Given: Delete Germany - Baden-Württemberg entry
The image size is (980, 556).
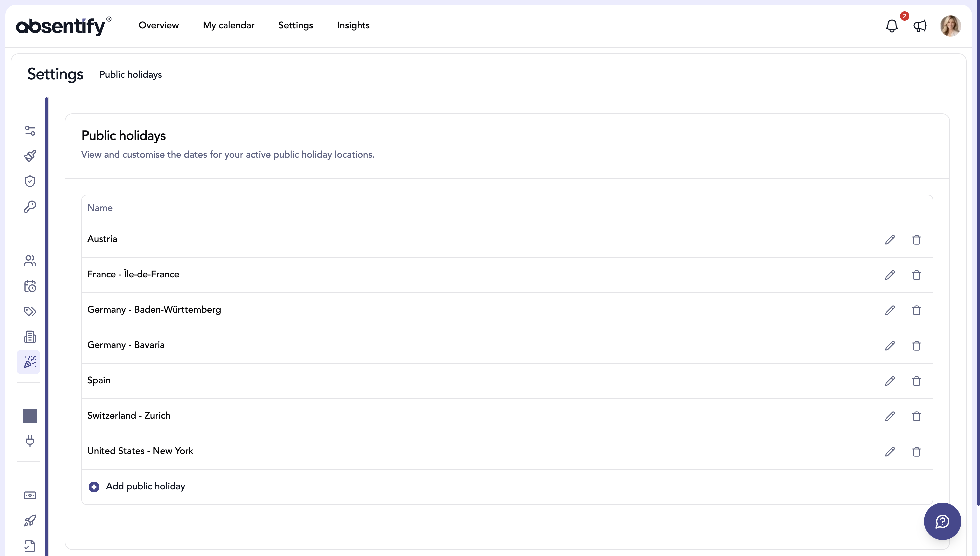Looking at the screenshot, I should click(x=916, y=310).
